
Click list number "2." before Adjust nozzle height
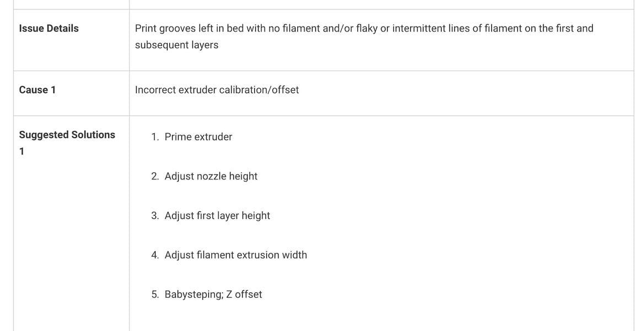(155, 177)
